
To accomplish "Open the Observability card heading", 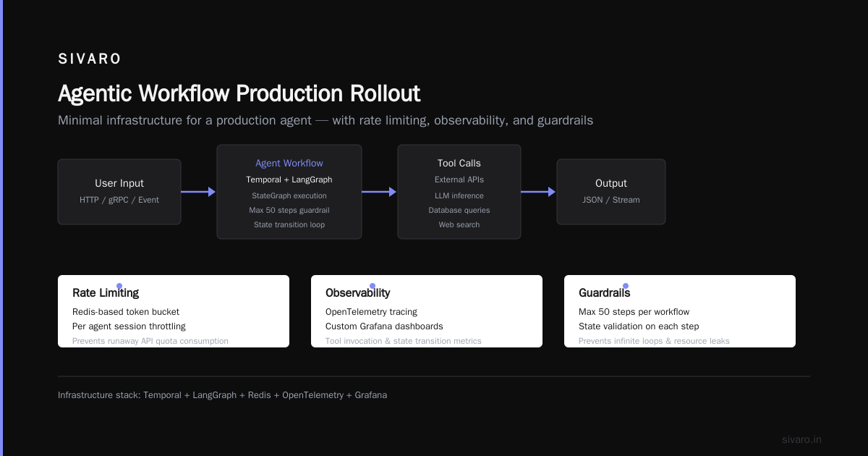I will [358, 293].
